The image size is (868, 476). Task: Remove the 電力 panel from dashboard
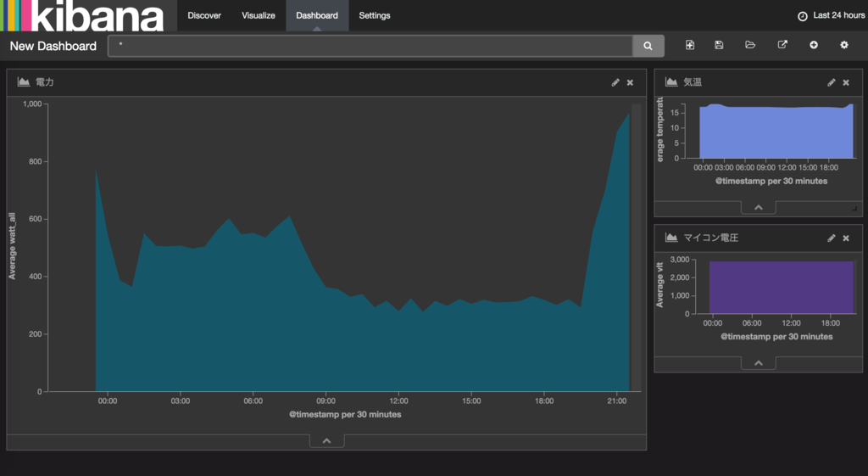tap(630, 82)
